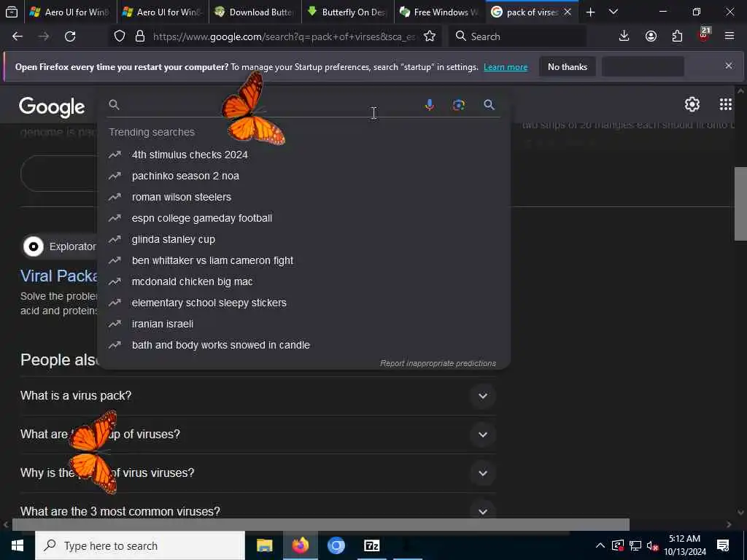This screenshot has width=747, height=560.
Task: Focus the Google search text field
Action: 271,105
